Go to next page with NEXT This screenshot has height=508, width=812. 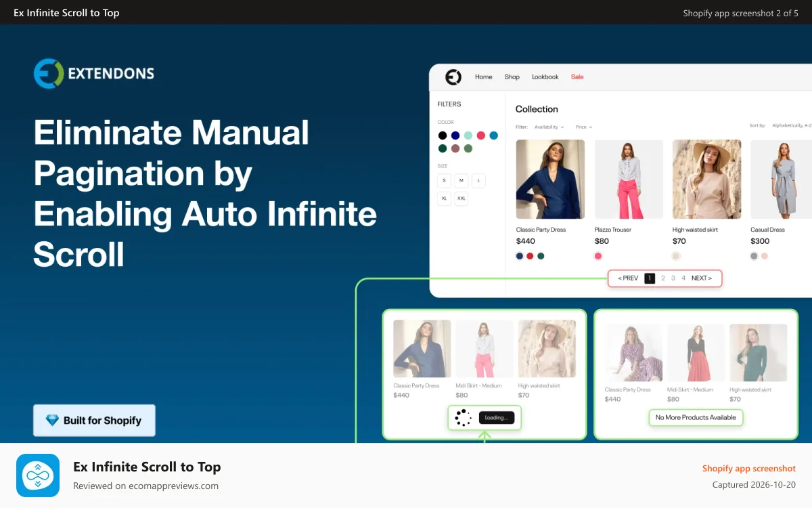(x=702, y=278)
